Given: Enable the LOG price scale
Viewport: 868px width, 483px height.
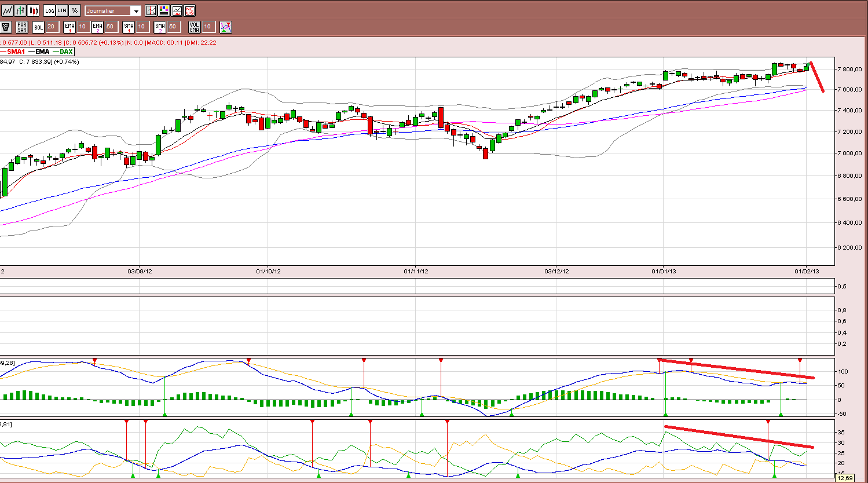Looking at the screenshot, I should [x=49, y=10].
